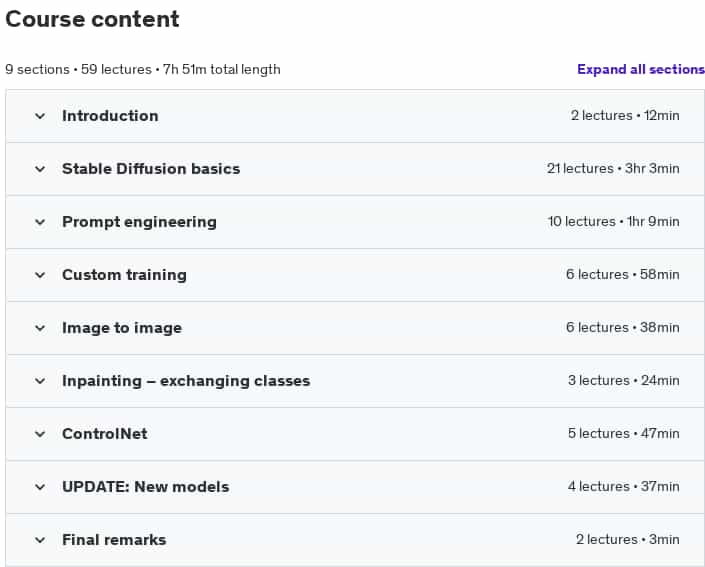705x567 pixels.
Task: Expand the Introduction section chevron
Action: point(40,116)
